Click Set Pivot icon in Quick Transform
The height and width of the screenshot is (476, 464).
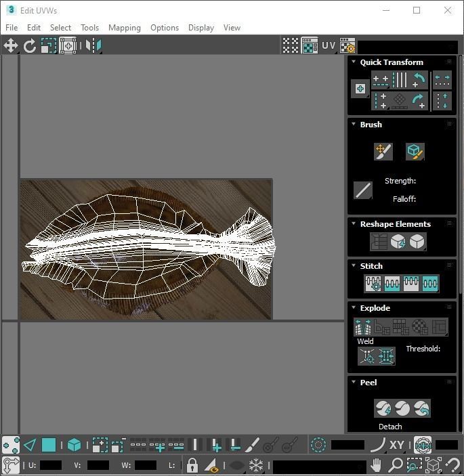pyautogui.click(x=360, y=89)
